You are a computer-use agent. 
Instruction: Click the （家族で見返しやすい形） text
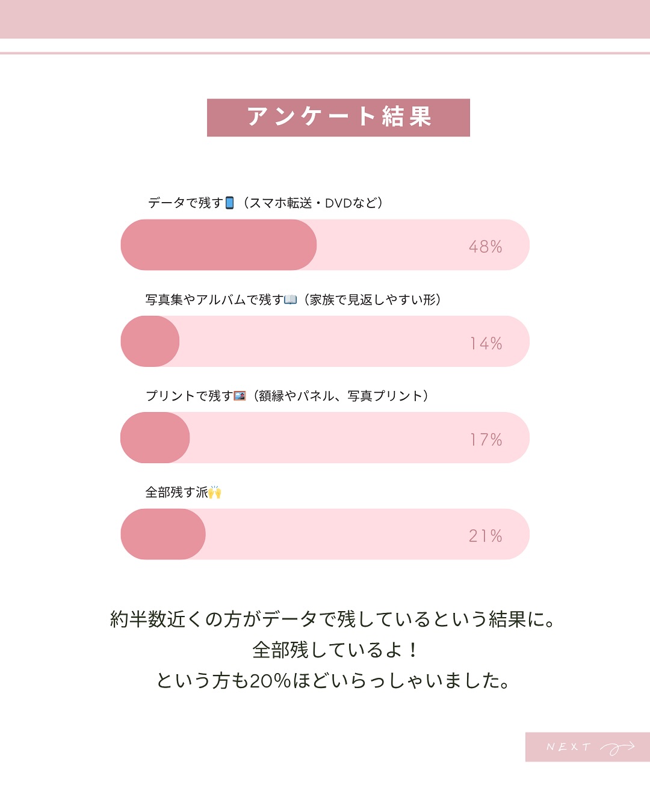pos(373,300)
